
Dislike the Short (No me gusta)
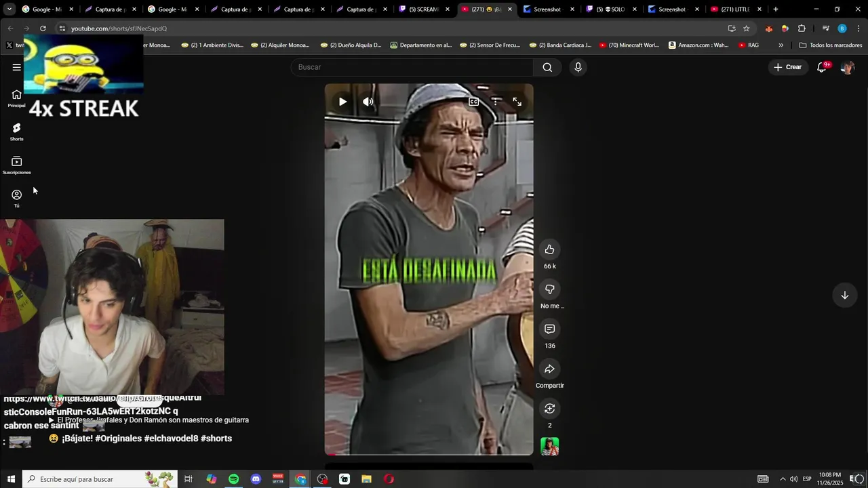pyautogui.click(x=549, y=289)
